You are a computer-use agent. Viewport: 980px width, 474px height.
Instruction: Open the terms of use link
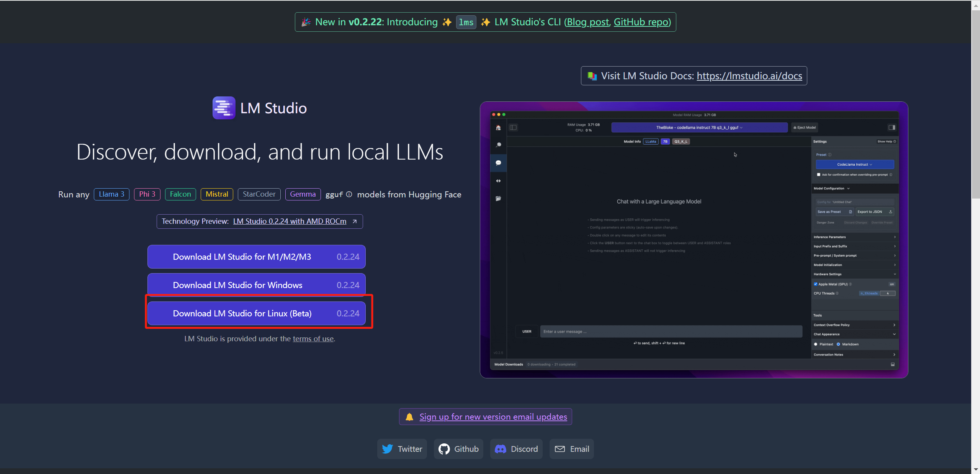click(x=313, y=339)
